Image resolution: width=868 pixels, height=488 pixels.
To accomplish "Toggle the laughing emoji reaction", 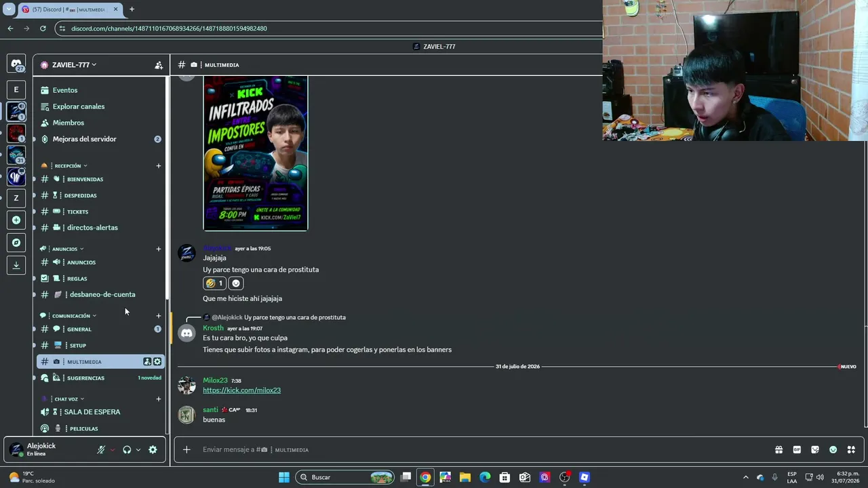I will pyautogui.click(x=214, y=283).
